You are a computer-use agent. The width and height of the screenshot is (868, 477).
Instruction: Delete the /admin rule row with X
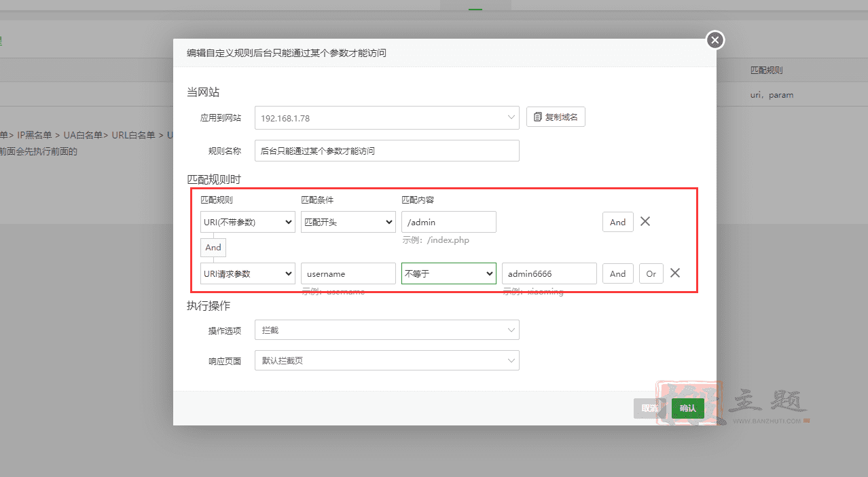coord(645,221)
